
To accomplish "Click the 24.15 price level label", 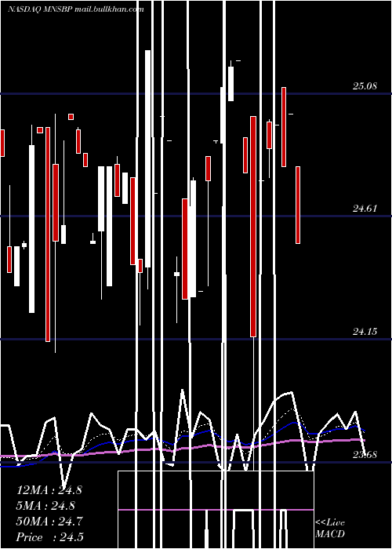I will click(x=365, y=331).
